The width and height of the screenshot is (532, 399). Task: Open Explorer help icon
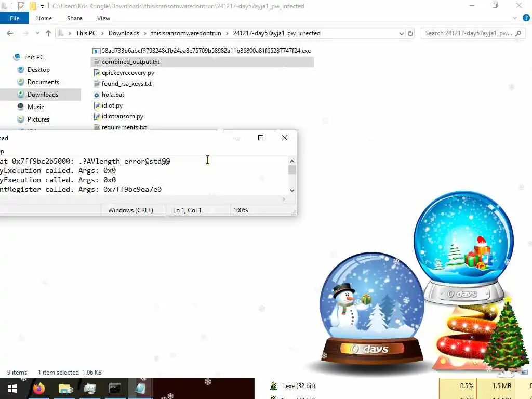point(526,18)
